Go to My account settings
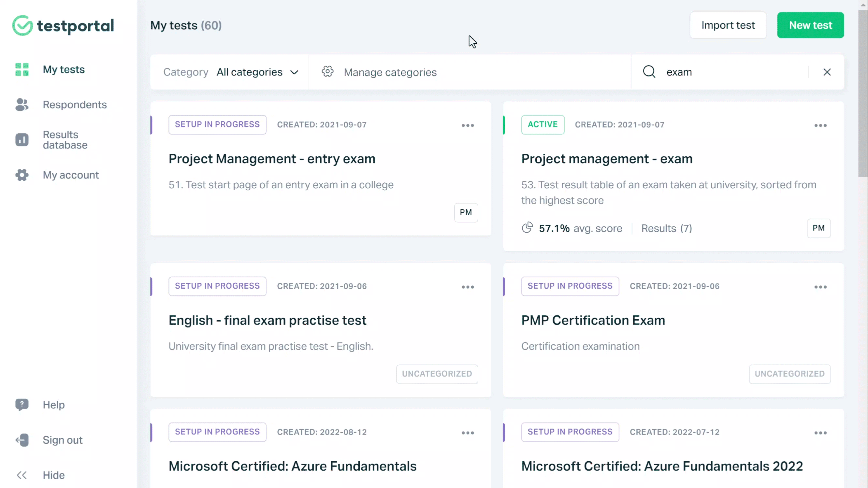The image size is (868, 488). pos(71,175)
